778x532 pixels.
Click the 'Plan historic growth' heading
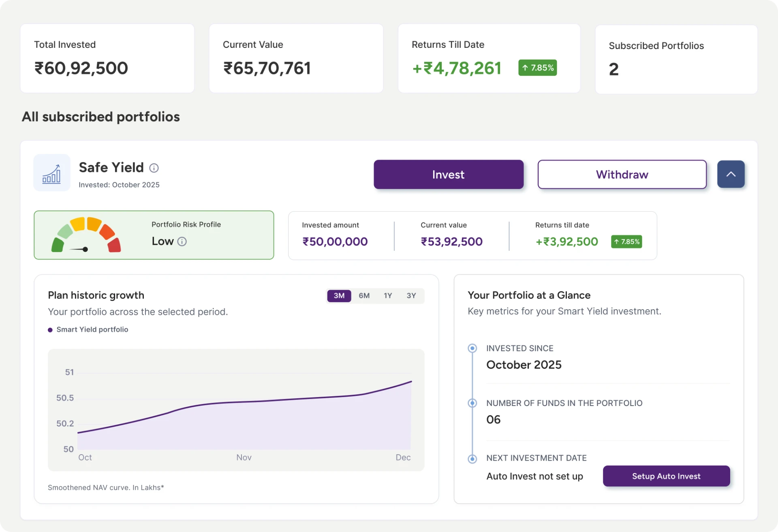(96, 295)
